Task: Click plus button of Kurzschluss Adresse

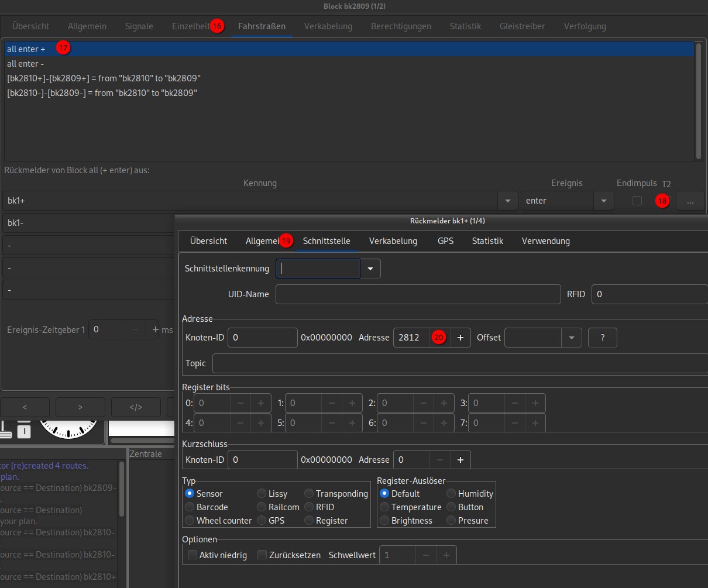Action: (x=460, y=460)
